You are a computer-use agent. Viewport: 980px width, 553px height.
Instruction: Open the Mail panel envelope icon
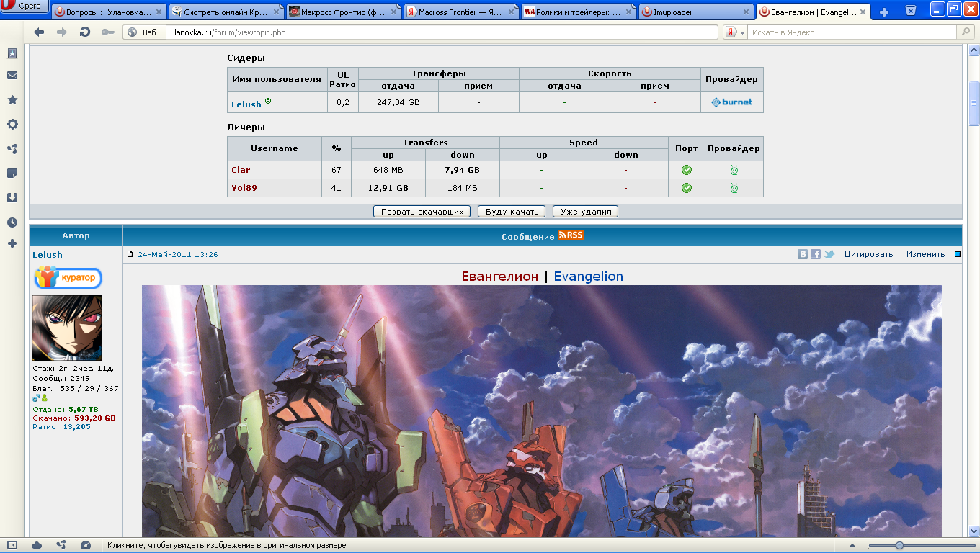coord(12,76)
